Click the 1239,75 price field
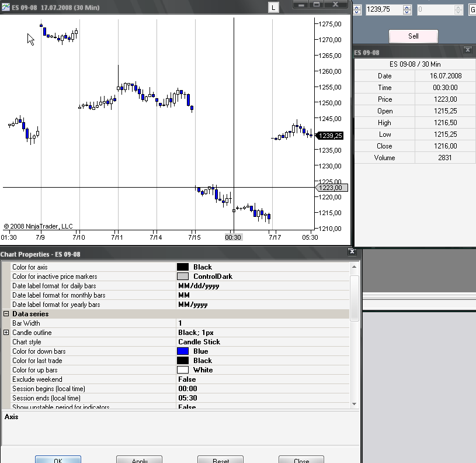This screenshot has height=463, width=476. [384, 9]
